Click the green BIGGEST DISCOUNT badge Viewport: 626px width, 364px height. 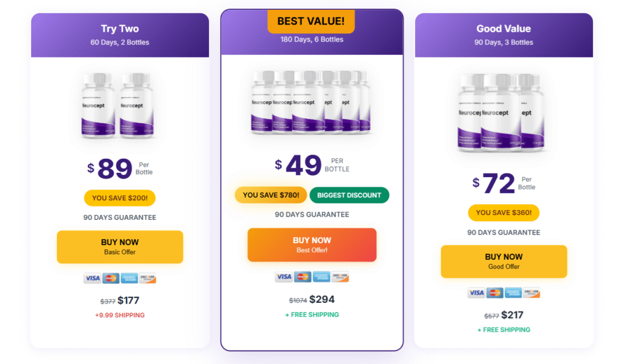(349, 195)
